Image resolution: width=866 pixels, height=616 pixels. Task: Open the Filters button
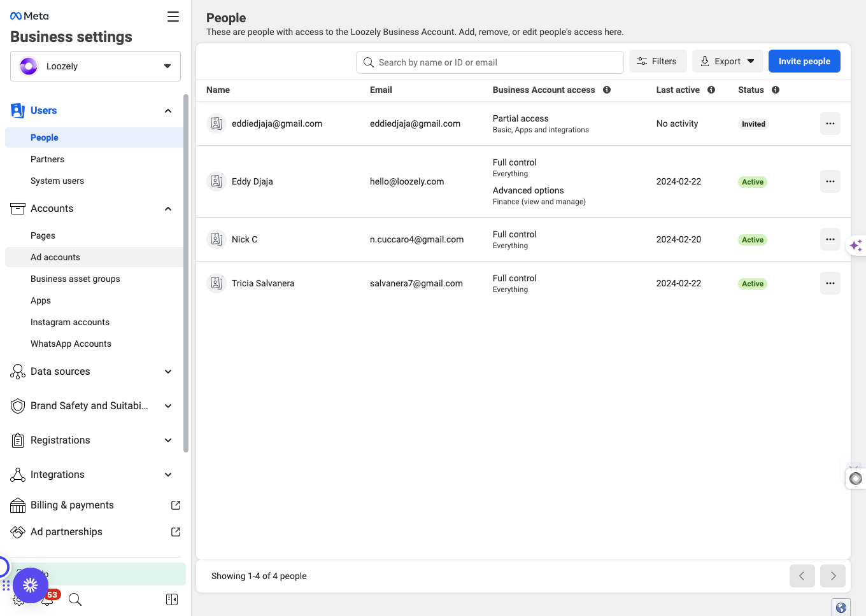tap(658, 61)
